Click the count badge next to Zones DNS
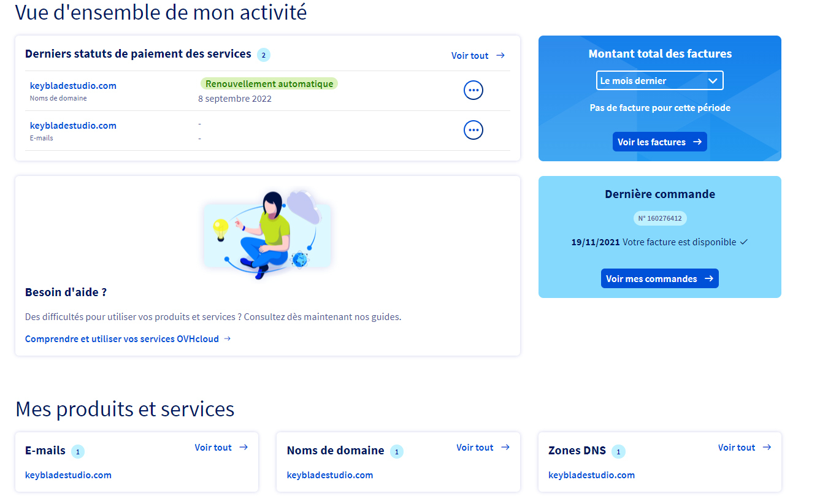 pos(618,452)
